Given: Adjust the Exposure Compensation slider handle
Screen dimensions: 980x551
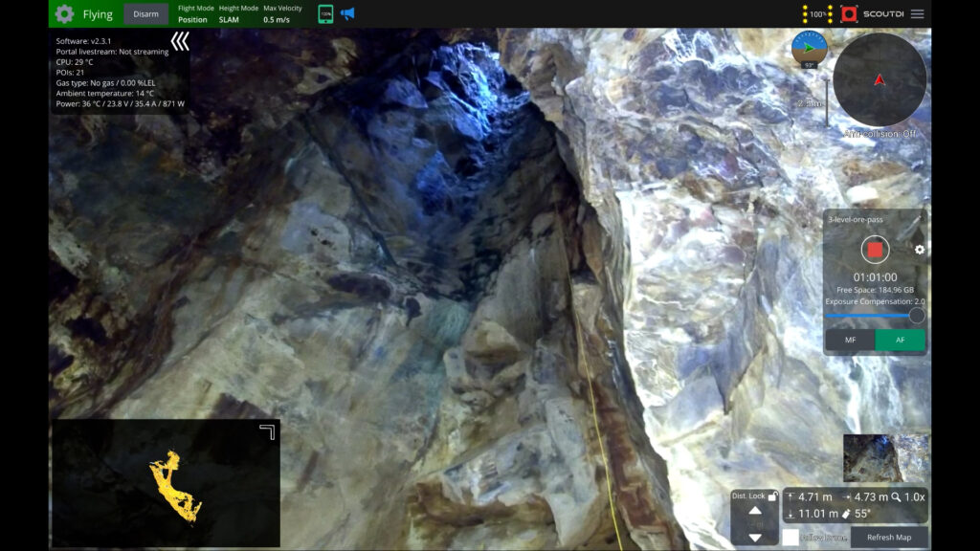Looking at the screenshot, I should [917, 316].
